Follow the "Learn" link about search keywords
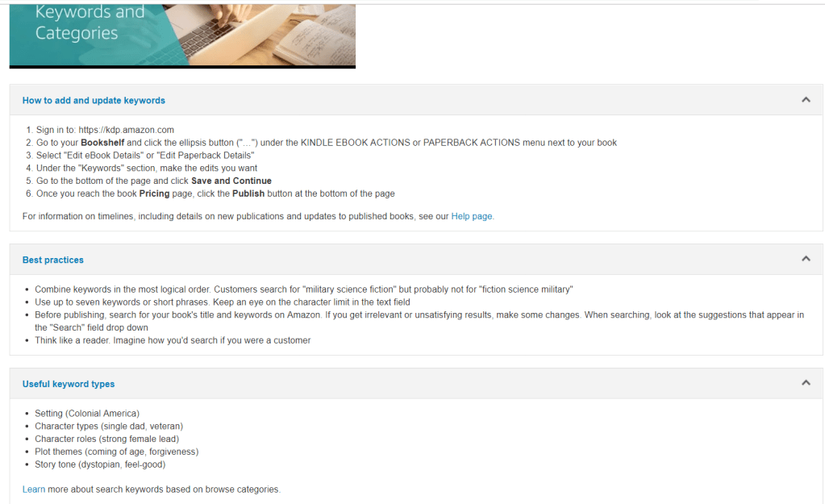The width and height of the screenshot is (825, 504). pyautogui.click(x=34, y=489)
